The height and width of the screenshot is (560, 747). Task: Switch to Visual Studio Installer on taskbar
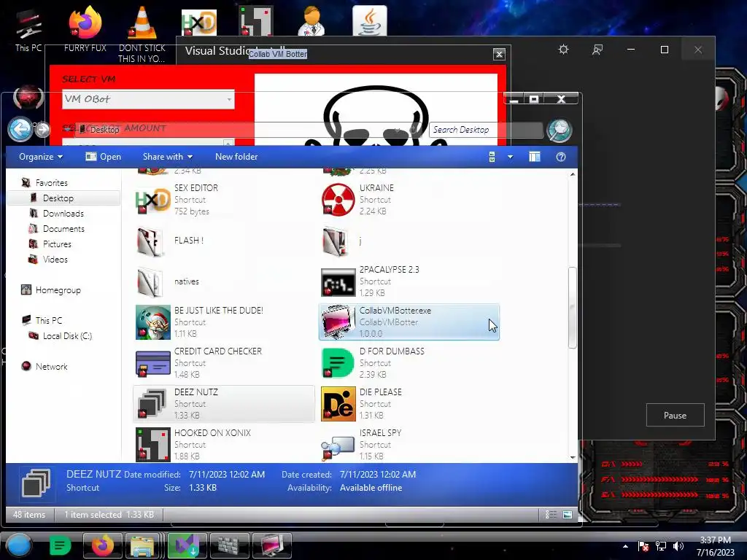[x=187, y=545]
